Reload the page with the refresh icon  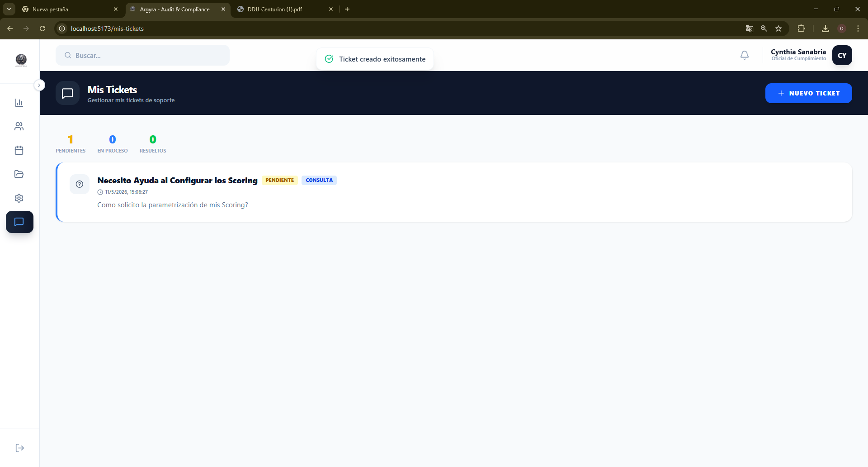pyautogui.click(x=42, y=29)
